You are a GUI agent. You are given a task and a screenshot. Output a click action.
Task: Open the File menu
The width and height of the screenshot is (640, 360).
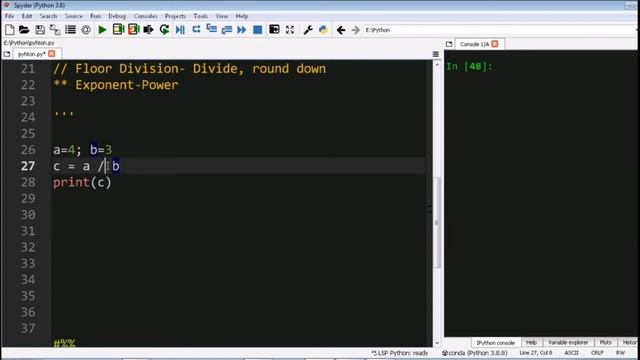9,16
